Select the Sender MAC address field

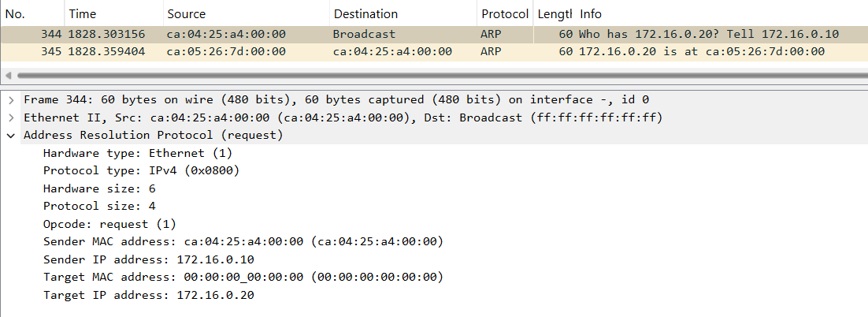(x=243, y=242)
